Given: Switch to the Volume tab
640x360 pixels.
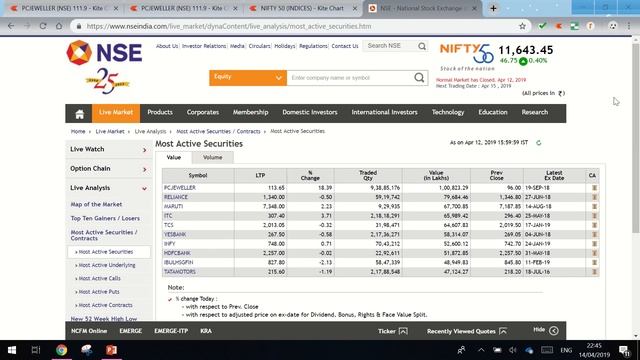Looking at the screenshot, I should [x=213, y=158].
